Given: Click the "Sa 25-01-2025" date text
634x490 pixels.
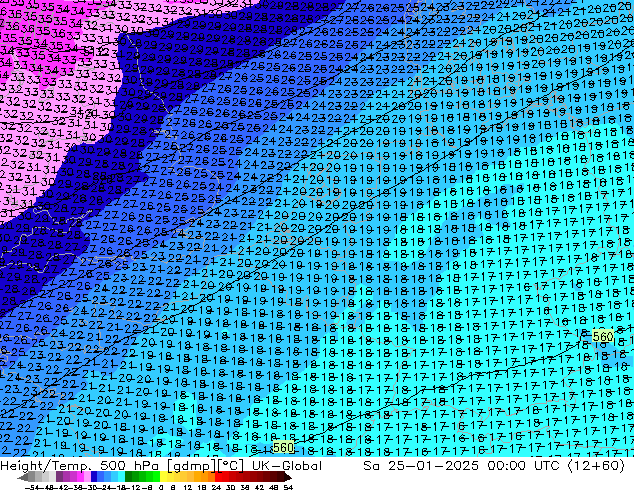Looking at the screenshot, I should pos(421,466).
